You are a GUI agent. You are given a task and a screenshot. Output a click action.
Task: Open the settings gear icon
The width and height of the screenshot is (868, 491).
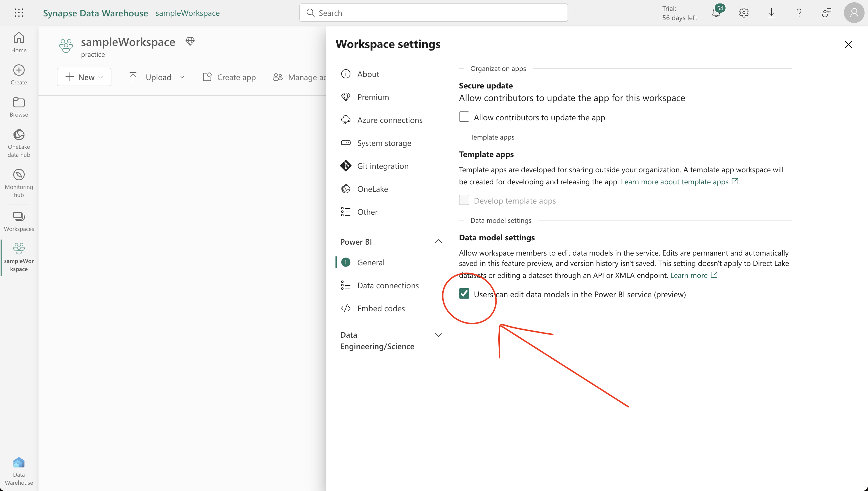(x=744, y=13)
